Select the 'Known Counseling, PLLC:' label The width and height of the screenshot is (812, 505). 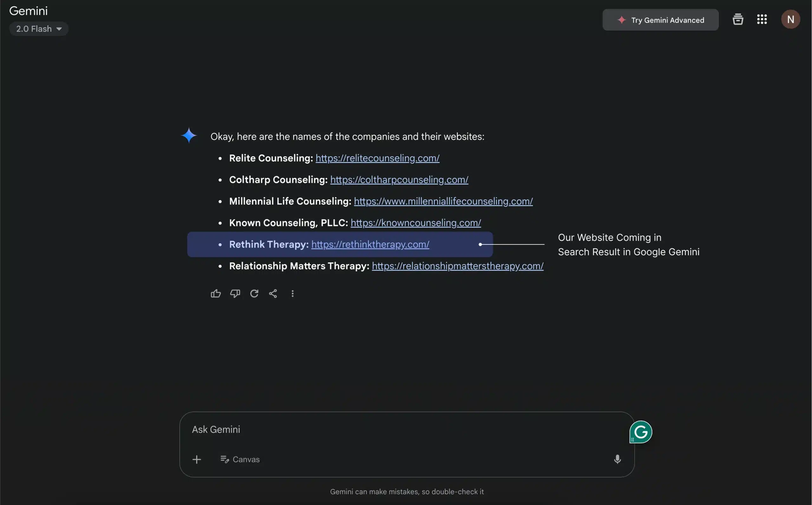click(x=288, y=223)
